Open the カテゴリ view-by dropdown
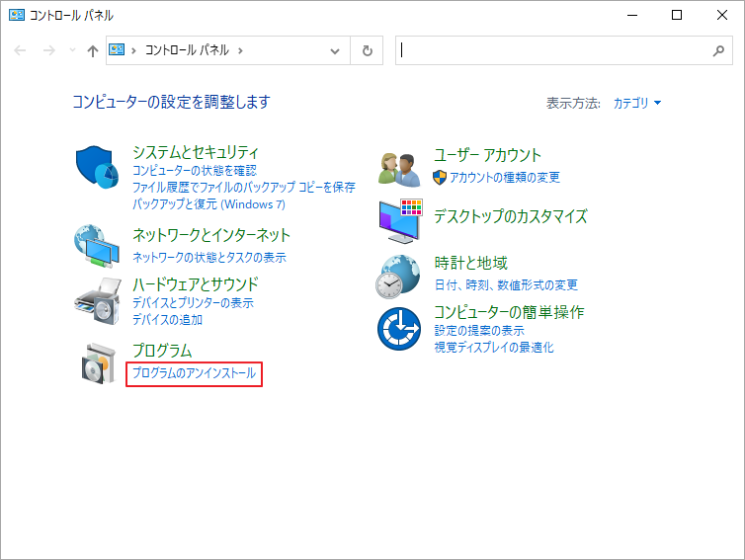This screenshot has height=560, width=745. (636, 103)
